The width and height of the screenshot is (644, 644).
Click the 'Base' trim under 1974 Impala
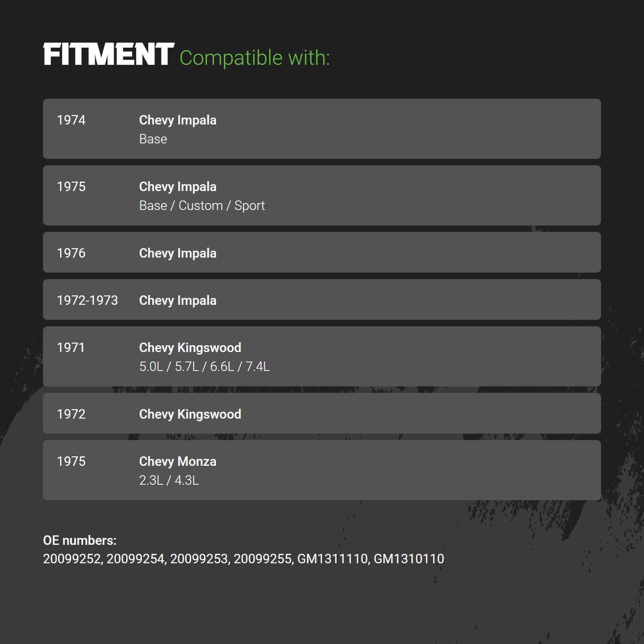[x=153, y=139]
